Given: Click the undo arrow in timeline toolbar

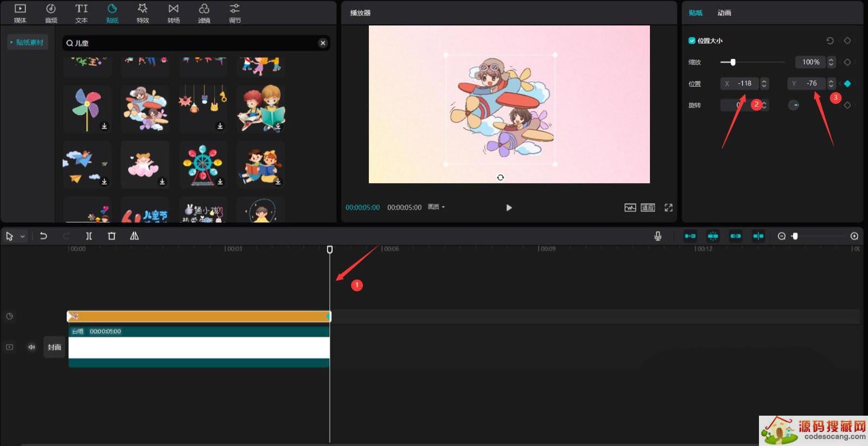Looking at the screenshot, I should pos(43,236).
